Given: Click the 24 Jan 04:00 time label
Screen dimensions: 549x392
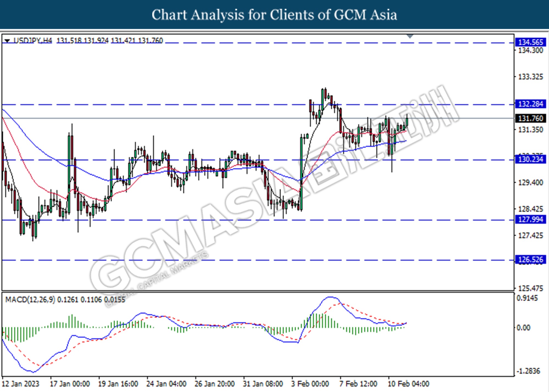Looking at the screenshot, I should [x=167, y=384].
